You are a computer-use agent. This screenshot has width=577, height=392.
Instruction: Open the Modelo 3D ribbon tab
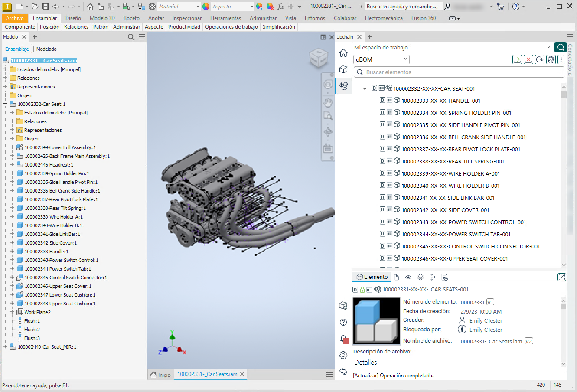[102, 18]
